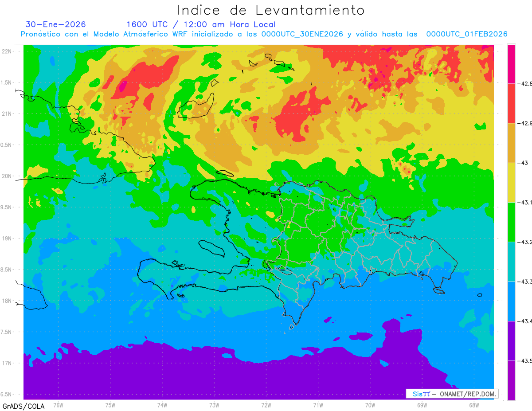The image size is (532, 411).
Task: Select the green colorbar segment below -43.1
Action: point(511,222)
